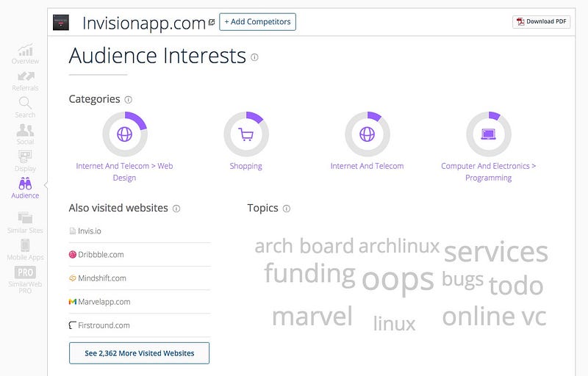Select the Shopping category donut chart
This screenshot has height=376, width=588.
(246, 134)
